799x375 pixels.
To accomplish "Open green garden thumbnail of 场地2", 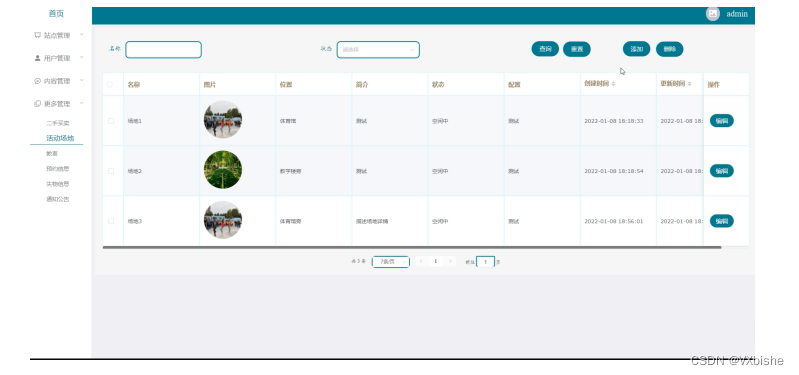I will coord(223,169).
